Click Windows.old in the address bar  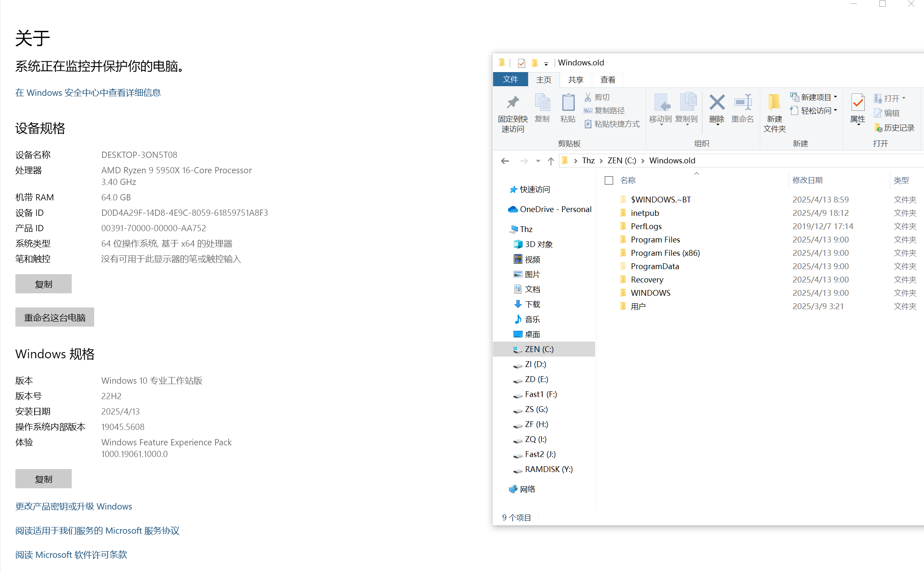pos(672,161)
